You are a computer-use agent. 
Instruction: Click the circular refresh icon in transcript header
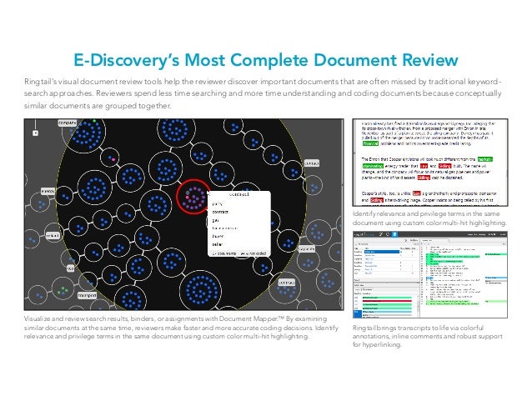pyautogui.click(x=388, y=234)
